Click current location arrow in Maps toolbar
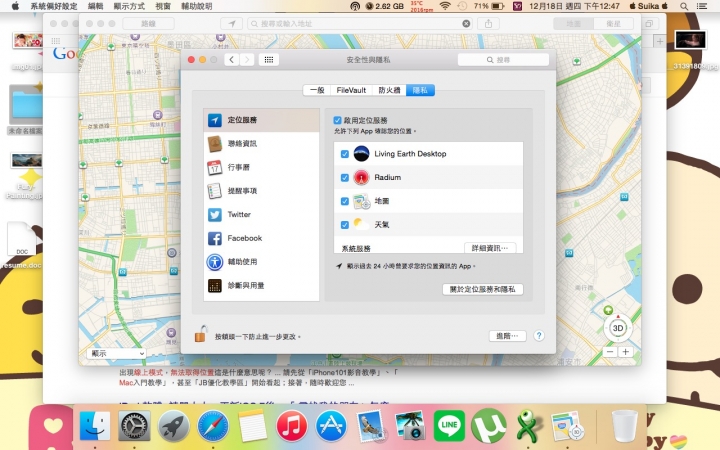The width and height of the screenshot is (720, 450). pos(232,23)
